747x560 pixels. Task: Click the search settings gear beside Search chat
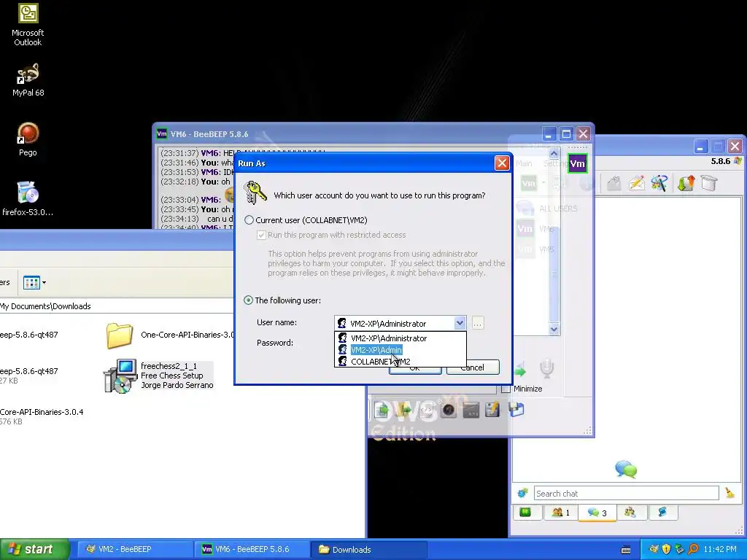[x=522, y=494]
